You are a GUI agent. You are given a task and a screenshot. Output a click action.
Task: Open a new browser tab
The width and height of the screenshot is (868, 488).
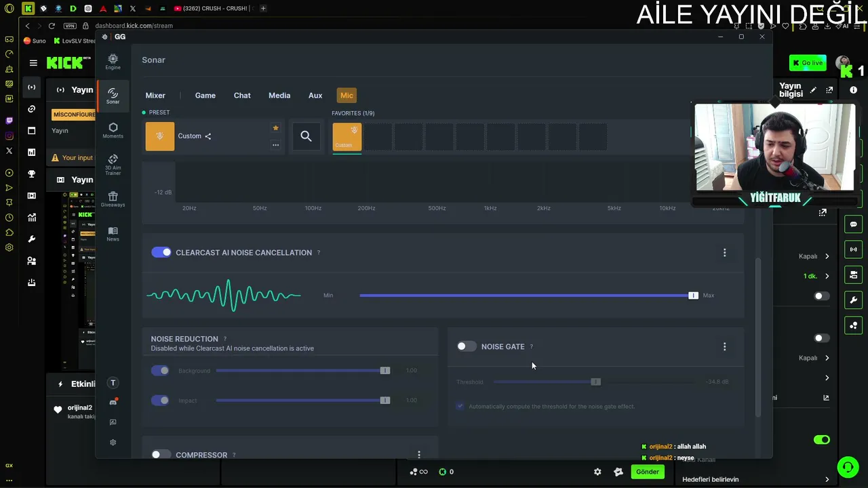[x=263, y=8]
